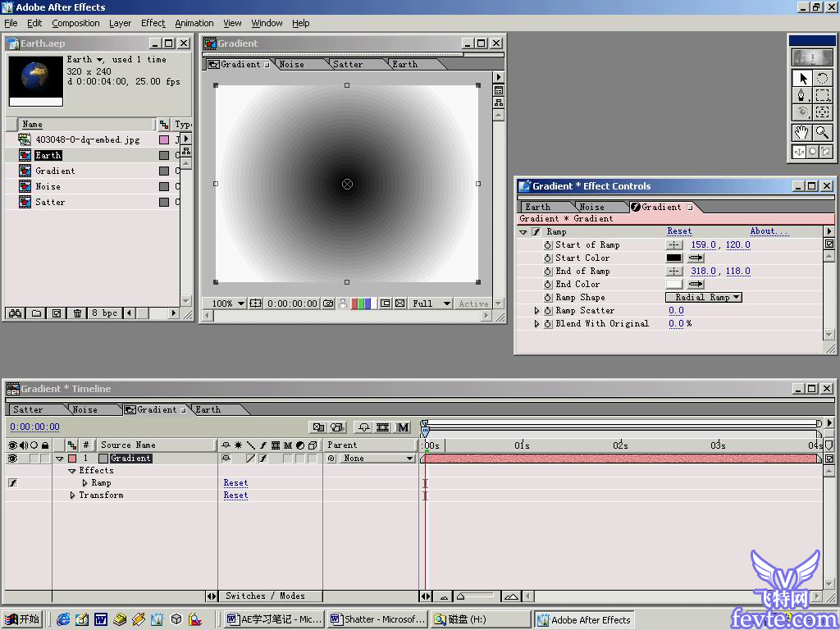Collapse the Gradient layer in timeline

click(60, 459)
